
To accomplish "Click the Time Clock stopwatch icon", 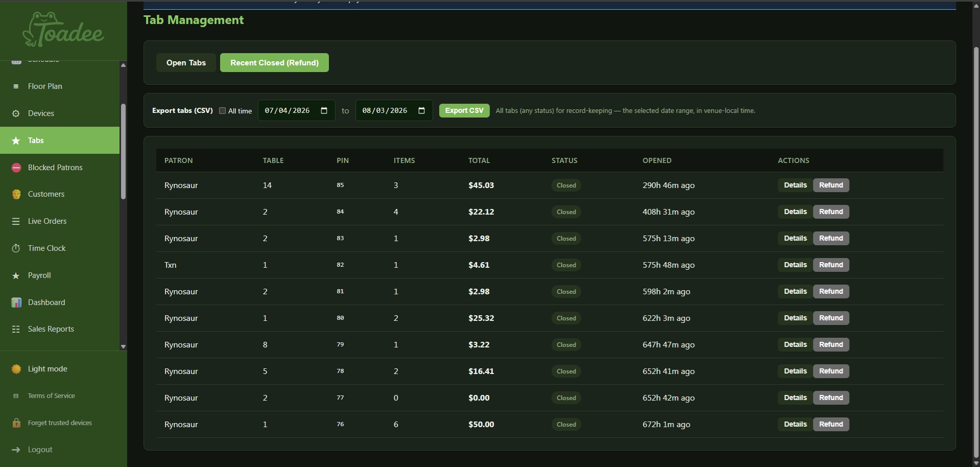I will click(x=16, y=248).
